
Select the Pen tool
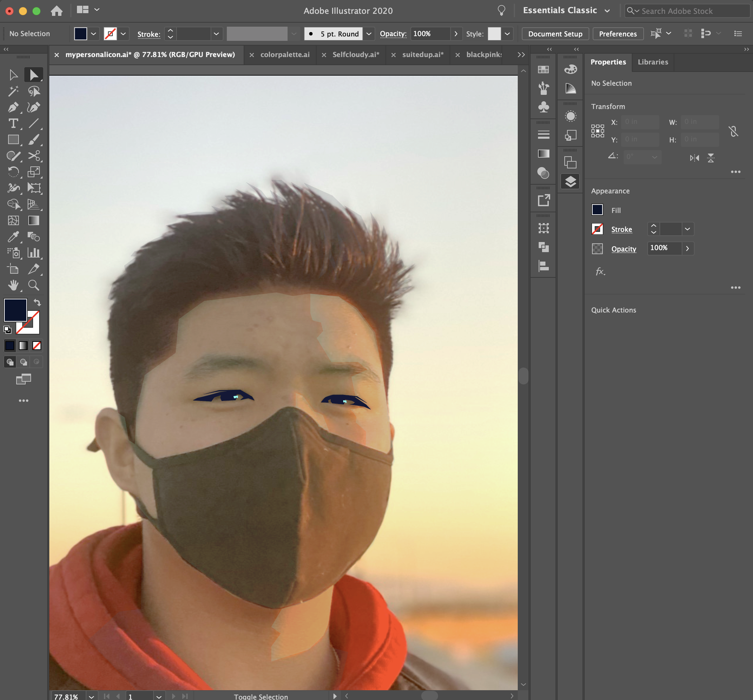(13, 107)
